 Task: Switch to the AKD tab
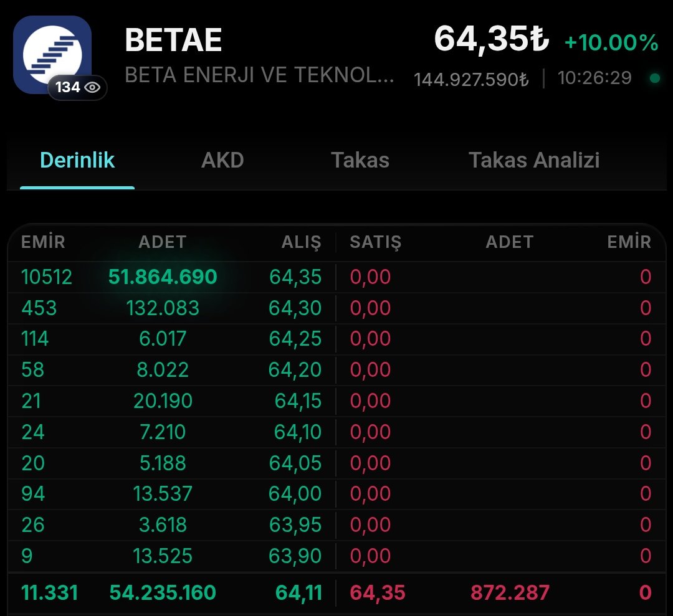[x=222, y=161]
